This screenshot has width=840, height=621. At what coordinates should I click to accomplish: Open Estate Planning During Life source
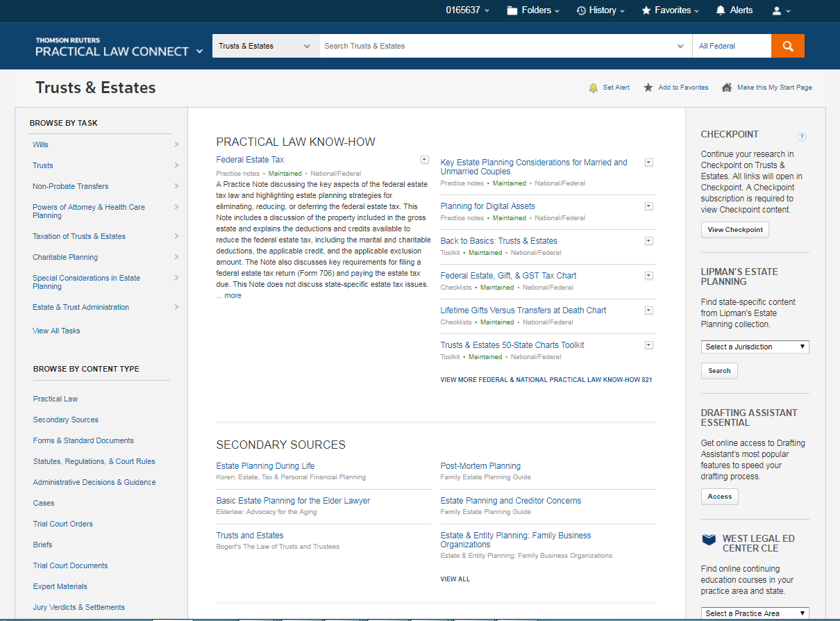(x=265, y=466)
